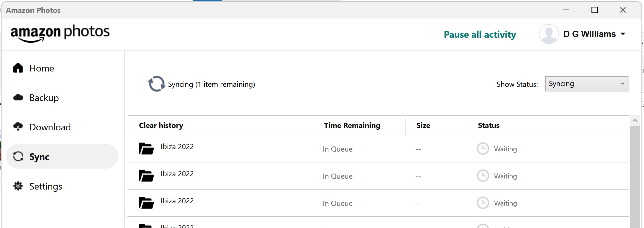This screenshot has width=644, height=228.
Task: Click the scrollbar up arrow
Action: click(x=634, y=121)
